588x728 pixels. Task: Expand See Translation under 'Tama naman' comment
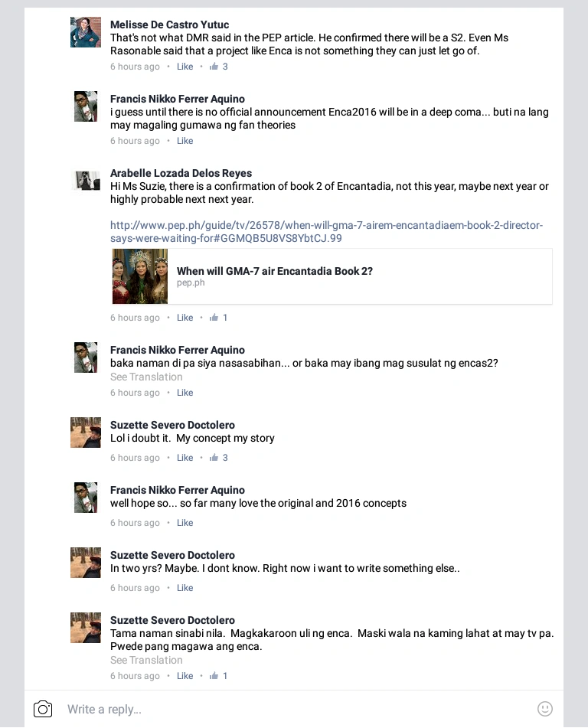146,660
